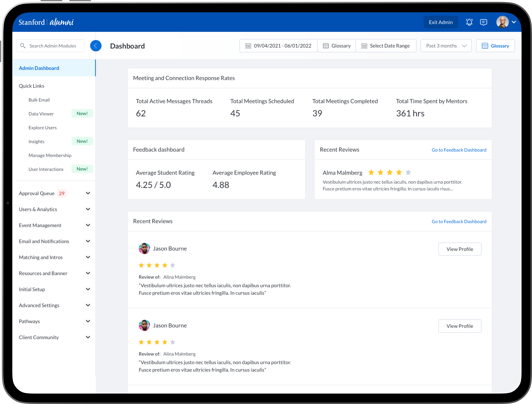Open account menu chevron beside avatar
532x404 pixels.
[514, 22]
